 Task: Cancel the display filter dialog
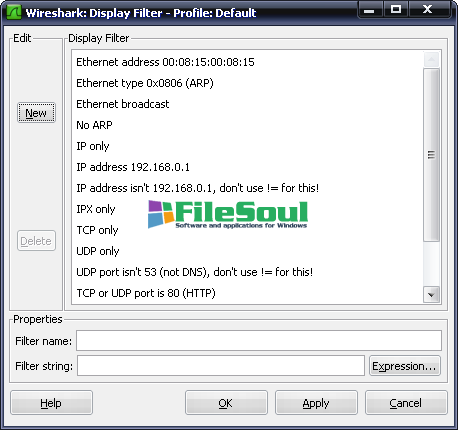[x=406, y=403]
